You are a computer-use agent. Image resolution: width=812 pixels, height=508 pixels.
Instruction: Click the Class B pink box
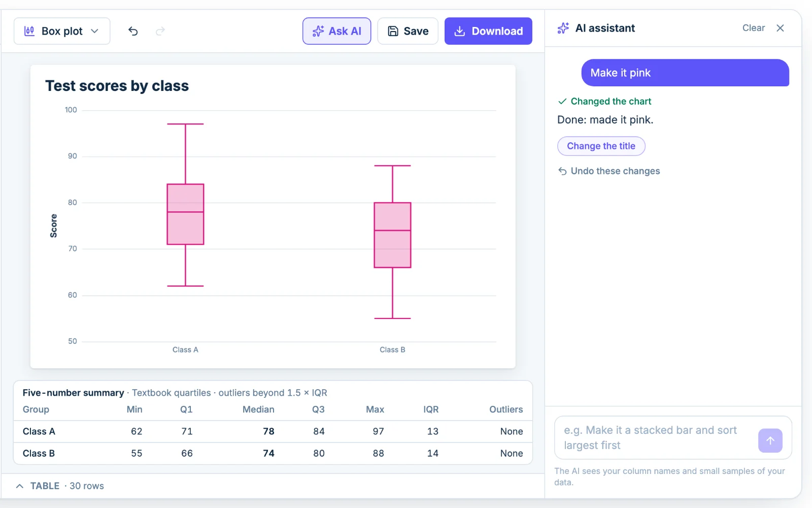point(393,235)
